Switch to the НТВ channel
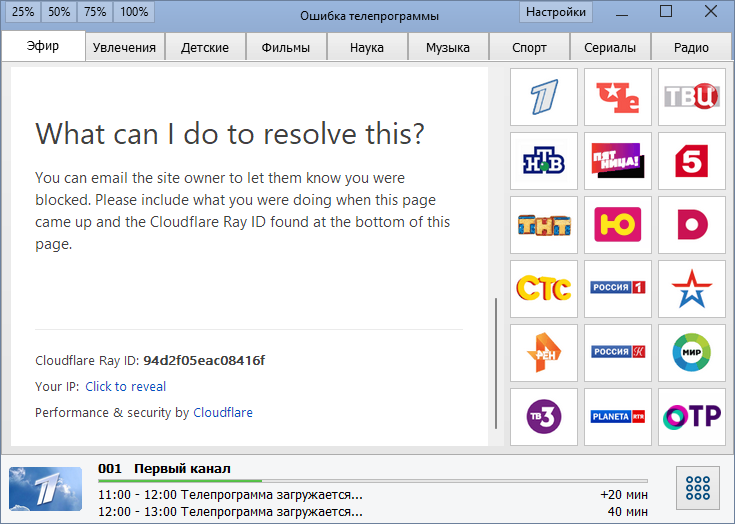Image resolution: width=735 pixels, height=524 pixels. pos(544,161)
